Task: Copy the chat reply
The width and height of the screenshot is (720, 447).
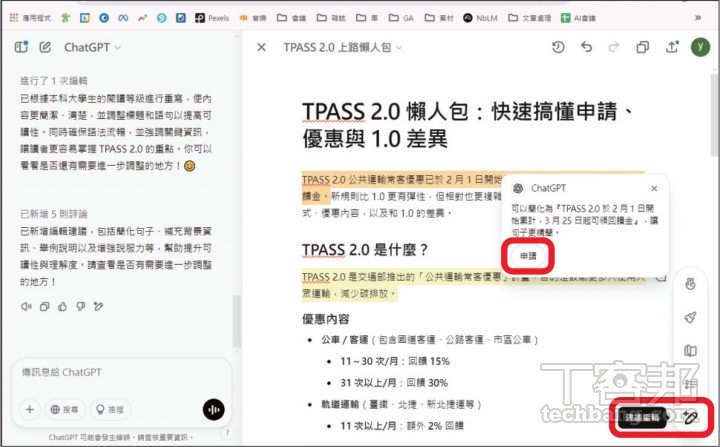Action: 45,306
